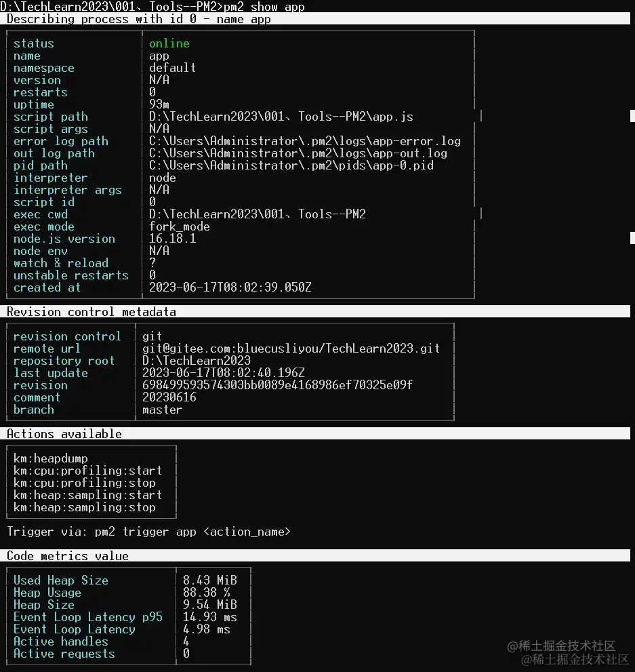Click the last update timestamp '2023-06-17T08:02:40.196Z'
Viewport: 635px width, 672px height.
tap(223, 373)
